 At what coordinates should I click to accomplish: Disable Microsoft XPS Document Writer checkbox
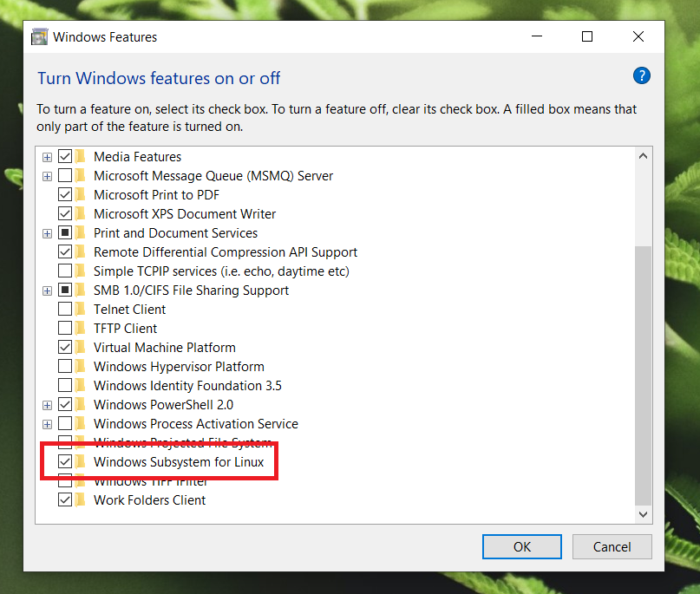click(x=65, y=214)
